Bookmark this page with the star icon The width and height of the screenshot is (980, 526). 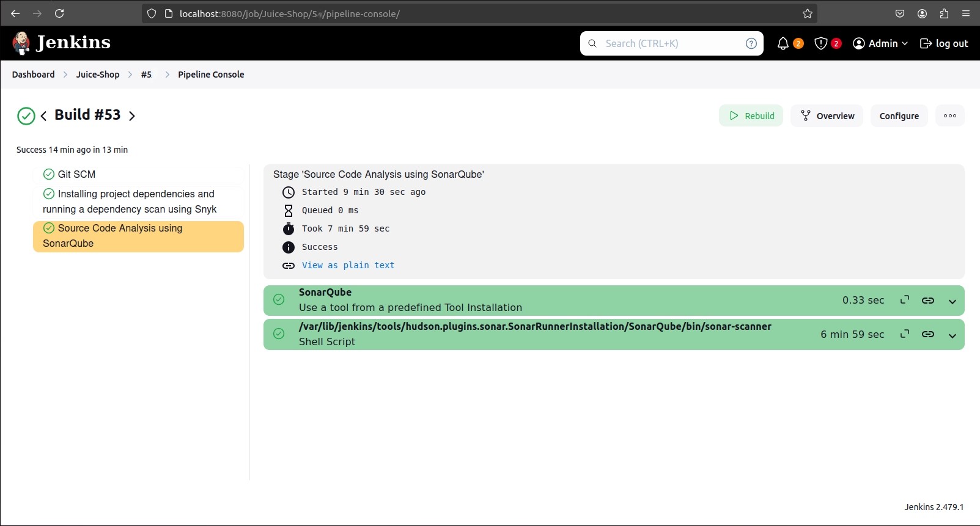[808, 13]
